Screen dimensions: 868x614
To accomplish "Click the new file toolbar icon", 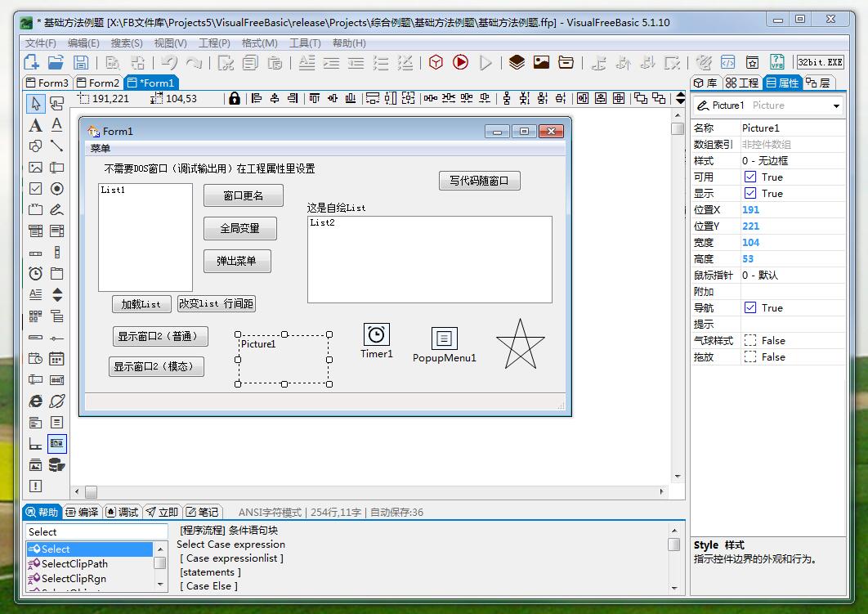I will pyautogui.click(x=31, y=63).
